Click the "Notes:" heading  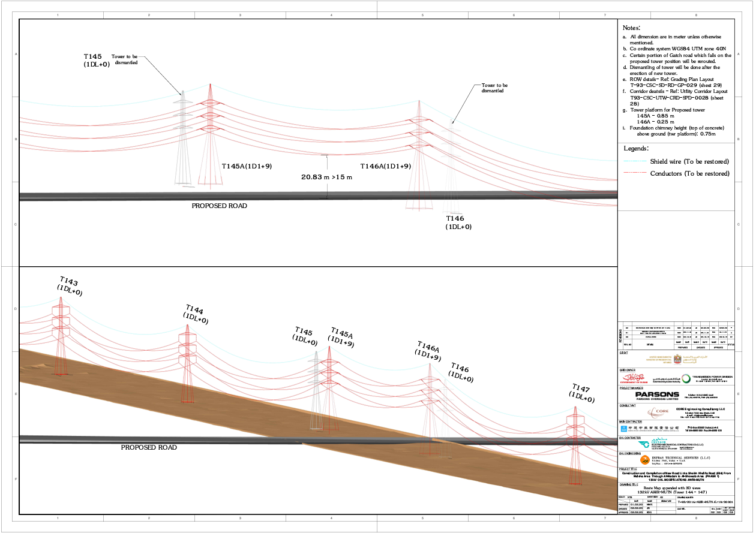pyautogui.click(x=631, y=28)
